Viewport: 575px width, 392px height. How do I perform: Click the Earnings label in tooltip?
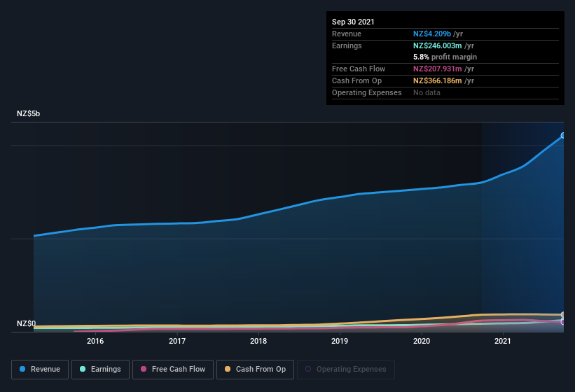tap(347, 45)
